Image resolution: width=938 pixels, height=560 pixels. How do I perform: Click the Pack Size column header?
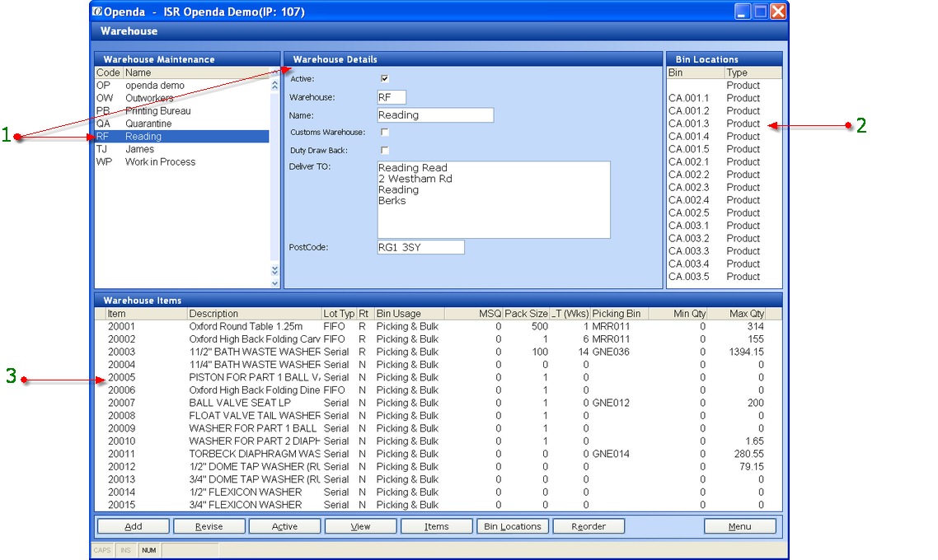[526, 313]
